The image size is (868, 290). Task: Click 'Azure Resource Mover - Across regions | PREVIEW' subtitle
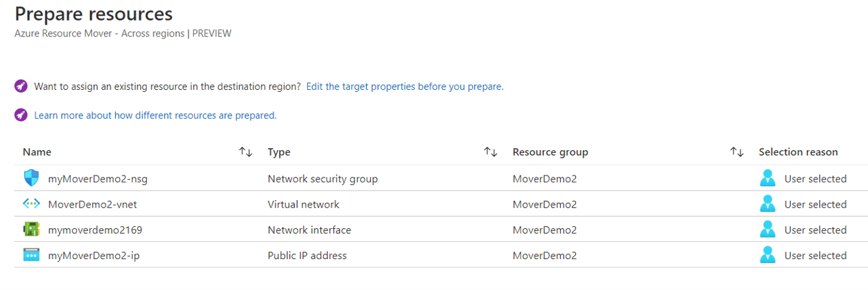(123, 33)
